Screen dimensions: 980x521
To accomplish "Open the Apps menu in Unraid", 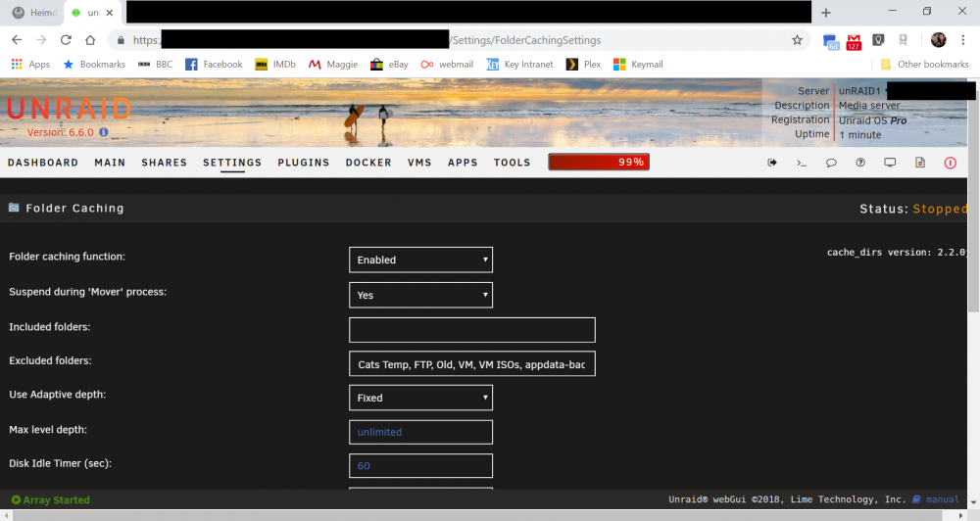I will pyautogui.click(x=463, y=163).
